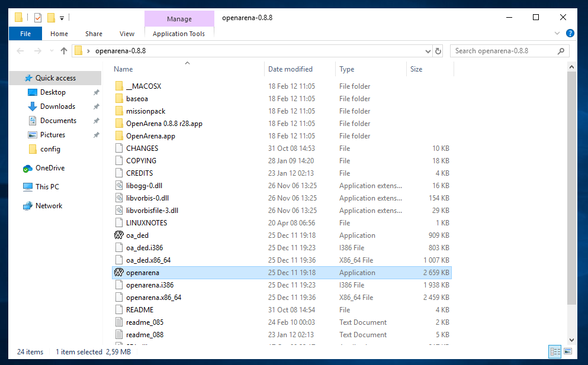Open Downloads in navigation pane
The image size is (588, 365).
point(58,106)
